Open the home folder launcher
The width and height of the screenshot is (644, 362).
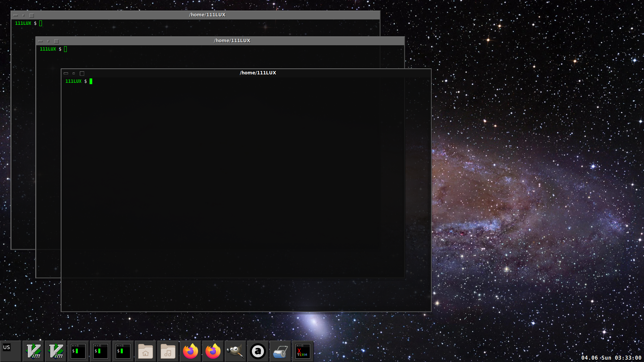pos(146,351)
